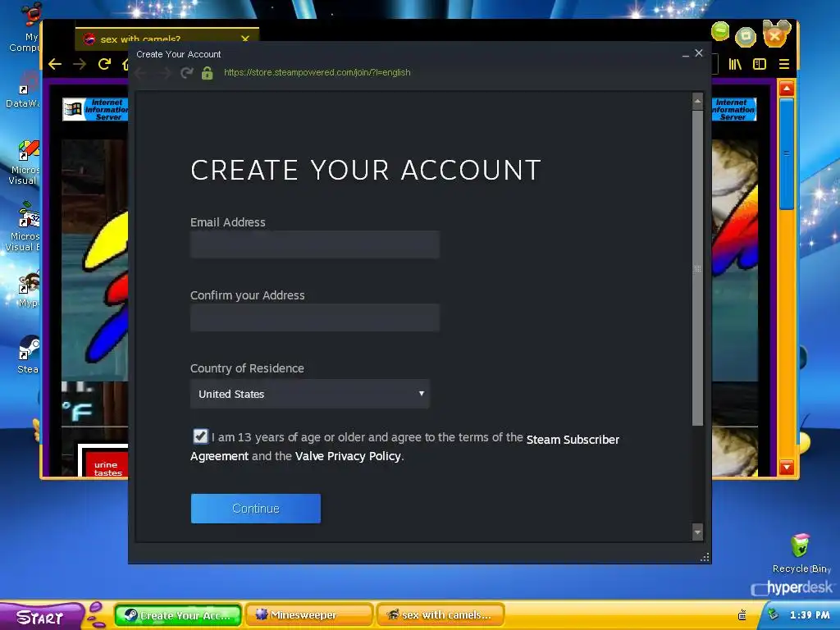
Task: Minimize the Create Your Account window
Action: pyautogui.click(x=686, y=54)
